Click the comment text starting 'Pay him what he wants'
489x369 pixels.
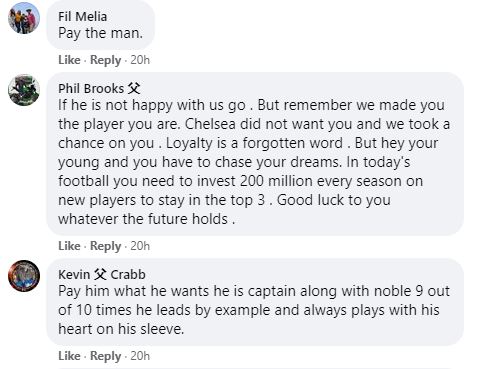point(254,310)
